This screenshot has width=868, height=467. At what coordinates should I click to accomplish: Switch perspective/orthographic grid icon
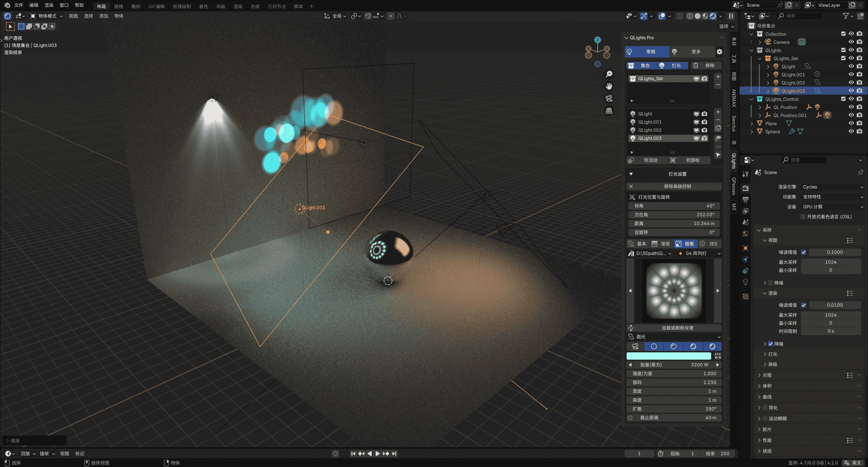click(609, 111)
